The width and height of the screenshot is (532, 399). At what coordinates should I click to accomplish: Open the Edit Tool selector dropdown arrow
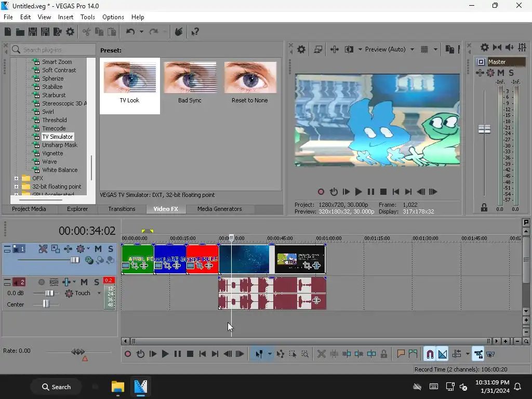[x=270, y=354]
